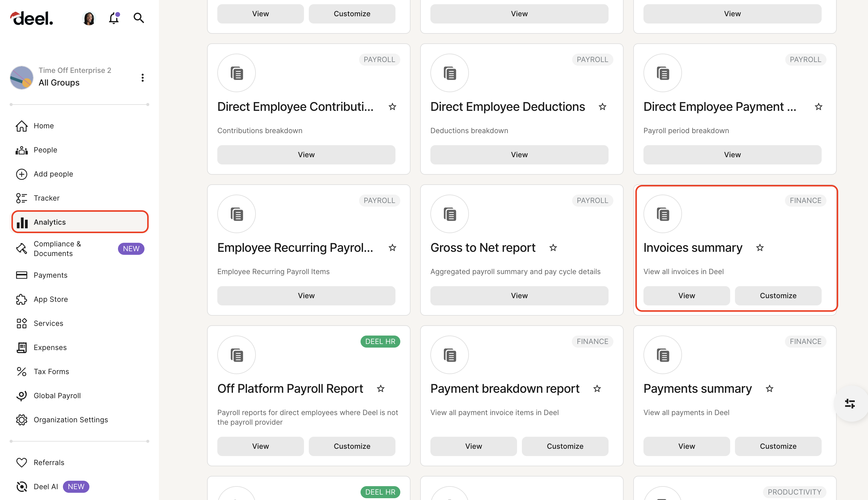Favorite the Invoices summary report
Viewport: 868px width, 500px height.
tap(760, 248)
